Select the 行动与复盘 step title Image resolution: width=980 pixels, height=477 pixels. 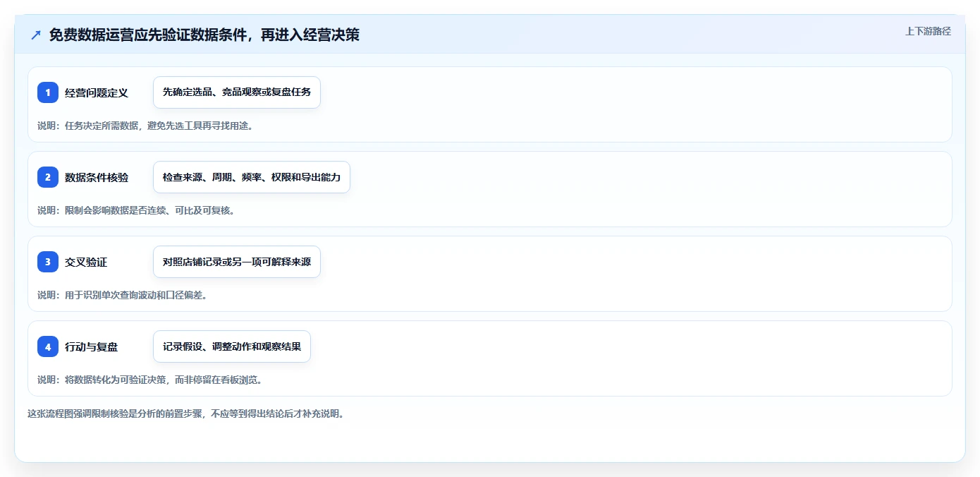click(91, 346)
